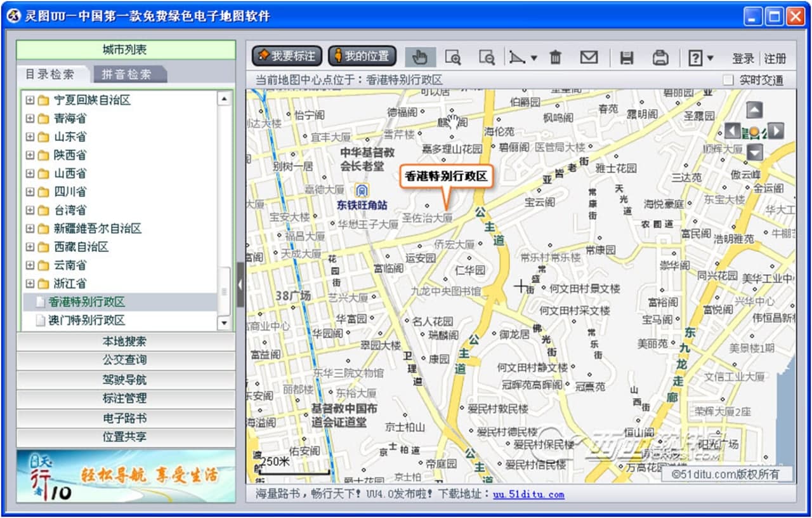Activate the zoom in magnifier tool
The width and height of the screenshot is (812, 518).
click(453, 57)
